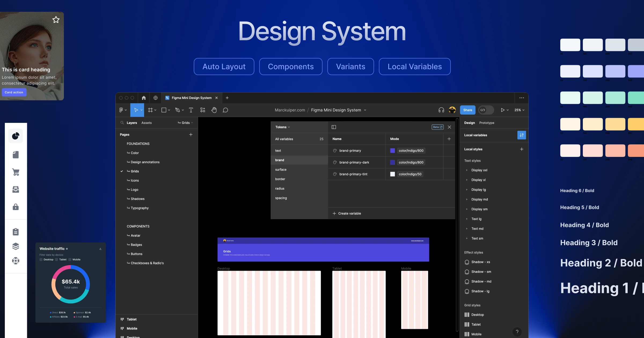Viewport: 644px width, 338px height.
Task: Click Create variable
Action: (347, 214)
